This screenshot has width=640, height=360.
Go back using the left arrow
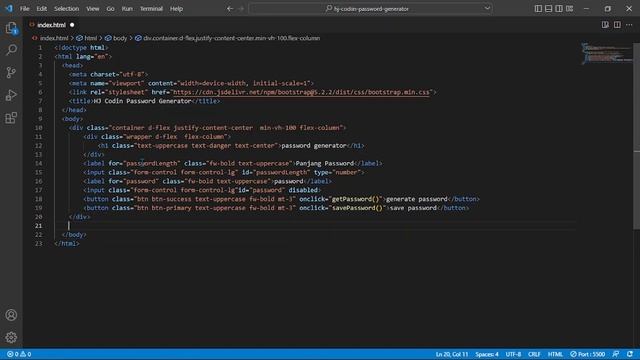[230, 9]
